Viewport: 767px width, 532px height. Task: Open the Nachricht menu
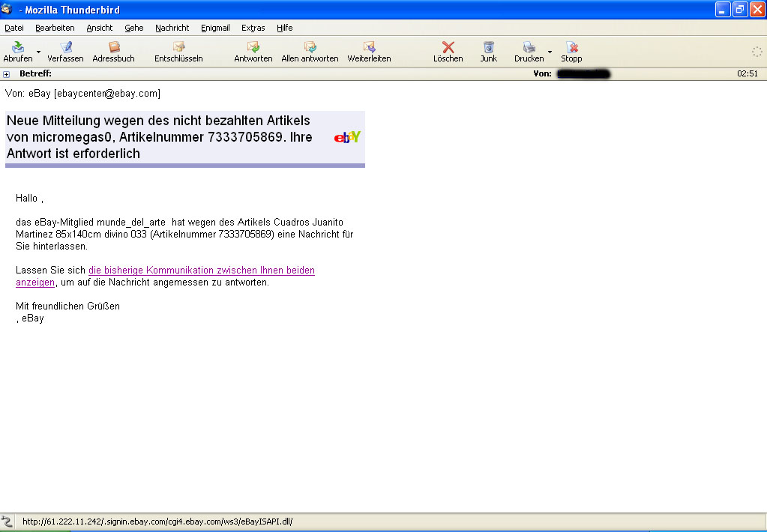172,28
